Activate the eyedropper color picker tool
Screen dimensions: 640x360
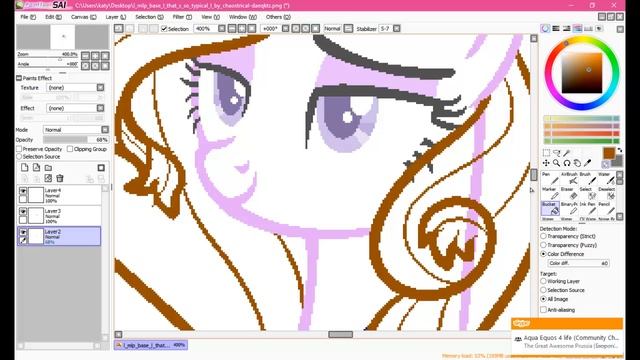coord(588,163)
